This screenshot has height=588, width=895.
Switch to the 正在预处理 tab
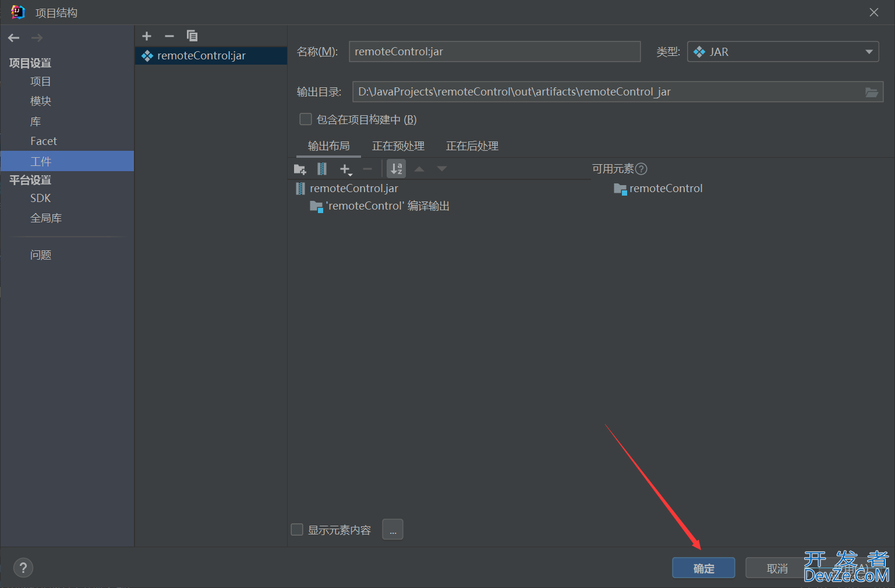(x=398, y=146)
